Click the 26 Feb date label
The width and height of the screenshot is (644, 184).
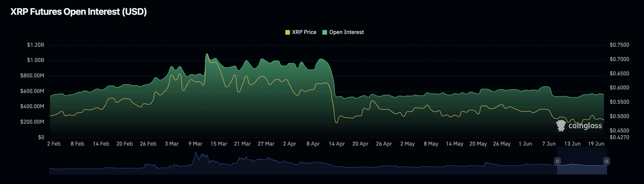(x=148, y=144)
